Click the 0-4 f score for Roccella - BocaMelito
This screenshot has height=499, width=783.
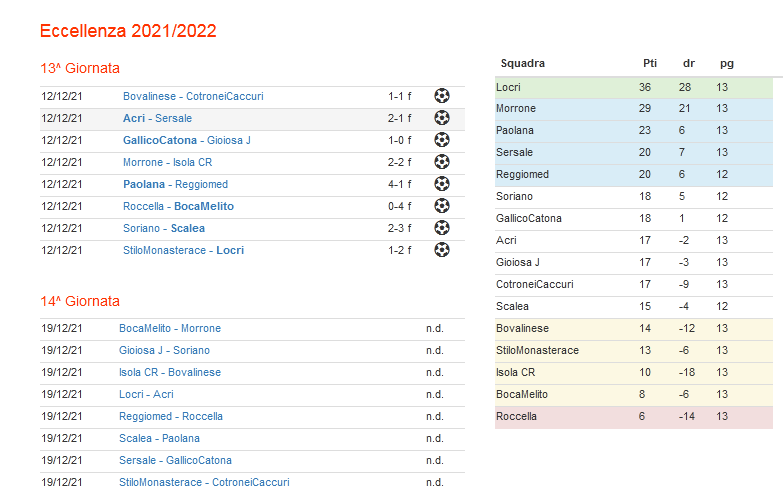coord(399,206)
